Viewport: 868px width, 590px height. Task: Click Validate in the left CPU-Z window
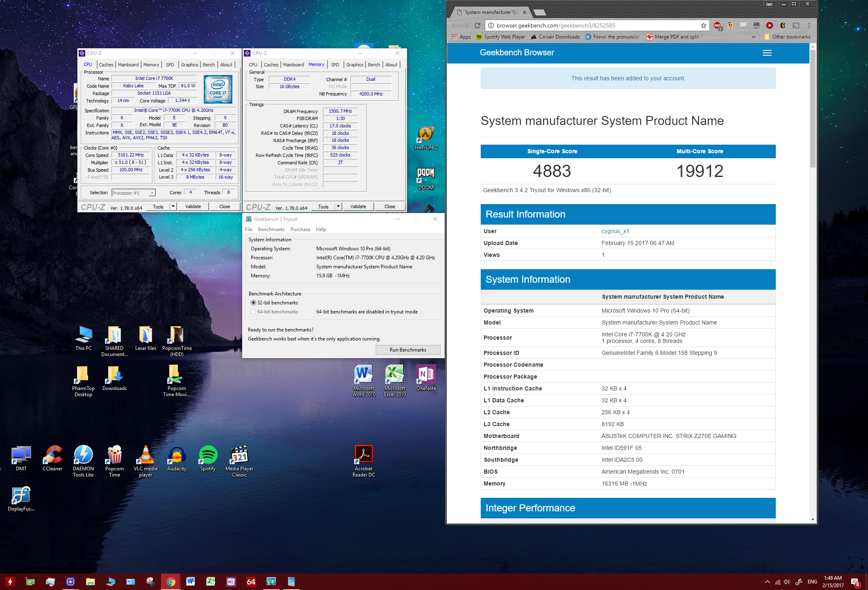pyautogui.click(x=193, y=206)
